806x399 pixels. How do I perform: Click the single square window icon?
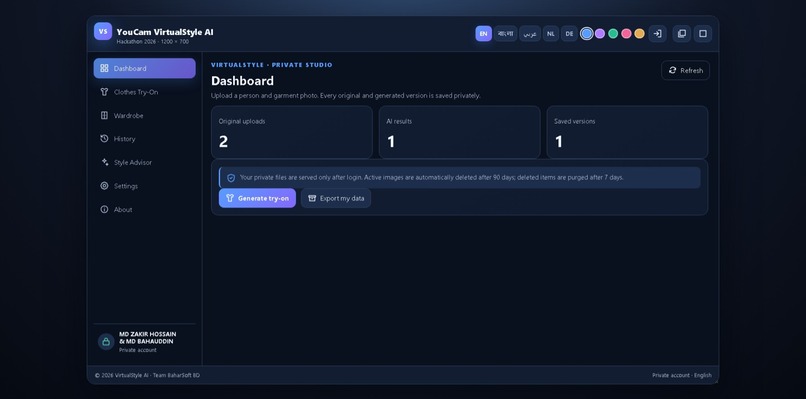tap(703, 33)
